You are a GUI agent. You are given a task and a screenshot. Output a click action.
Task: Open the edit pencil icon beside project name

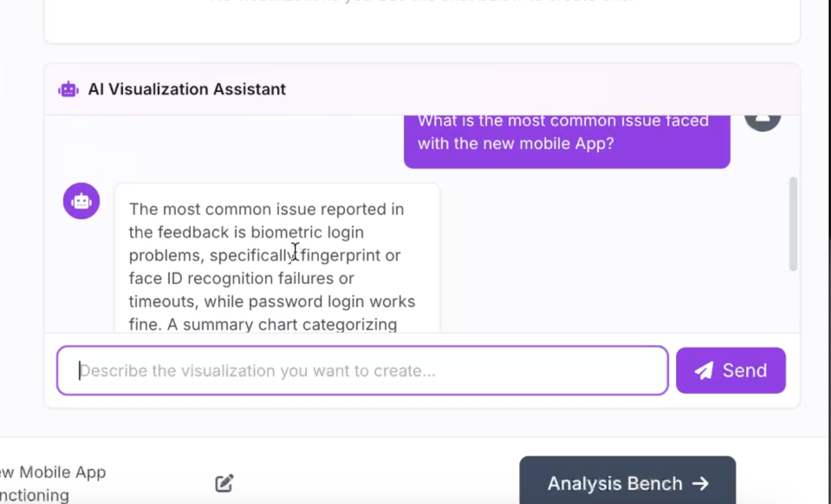point(225,483)
